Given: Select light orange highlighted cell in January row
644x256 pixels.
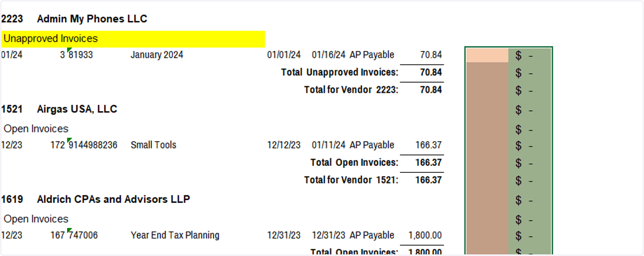Looking at the screenshot, I should 487,55.
